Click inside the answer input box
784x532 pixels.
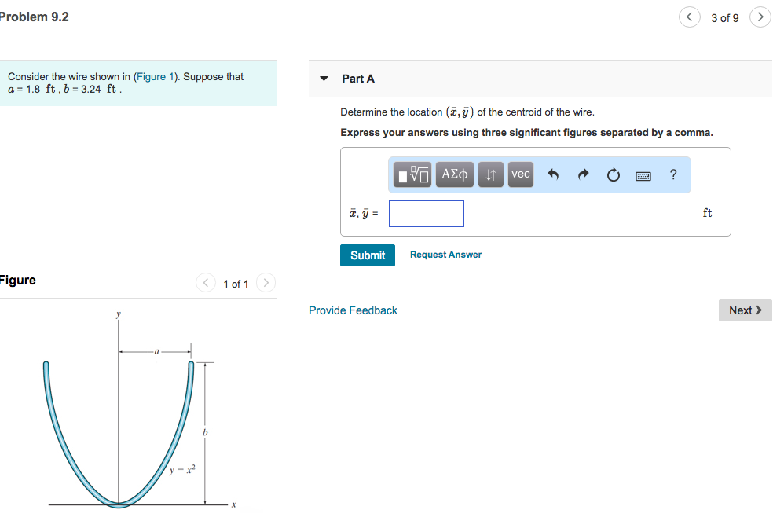426,213
